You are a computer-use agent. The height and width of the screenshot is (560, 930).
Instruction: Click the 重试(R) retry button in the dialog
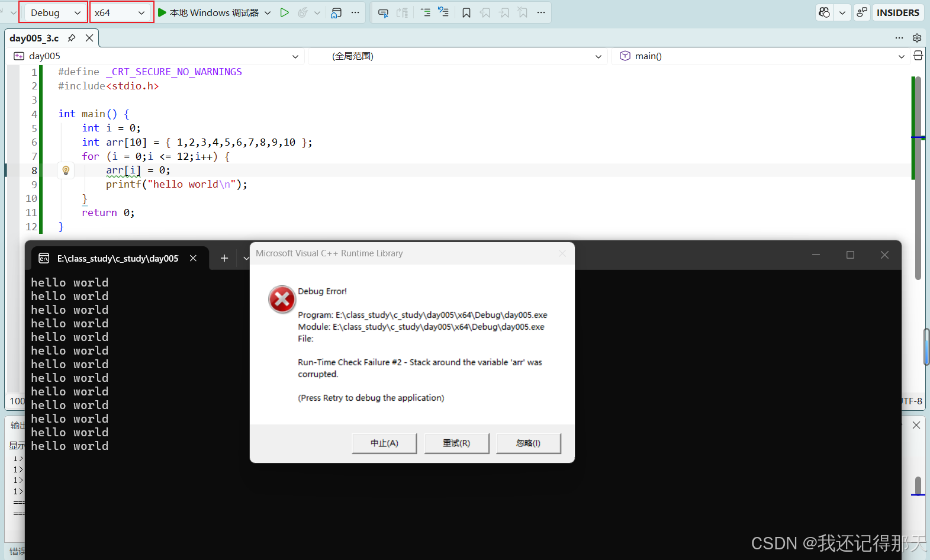[x=456, y=443]
